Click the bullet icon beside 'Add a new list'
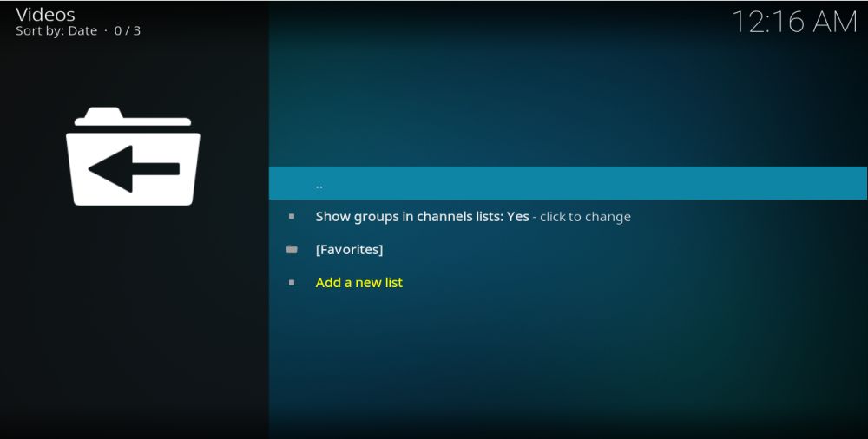Image resolution: width=868 pixels, height=439 pixels. click(292, 282)
